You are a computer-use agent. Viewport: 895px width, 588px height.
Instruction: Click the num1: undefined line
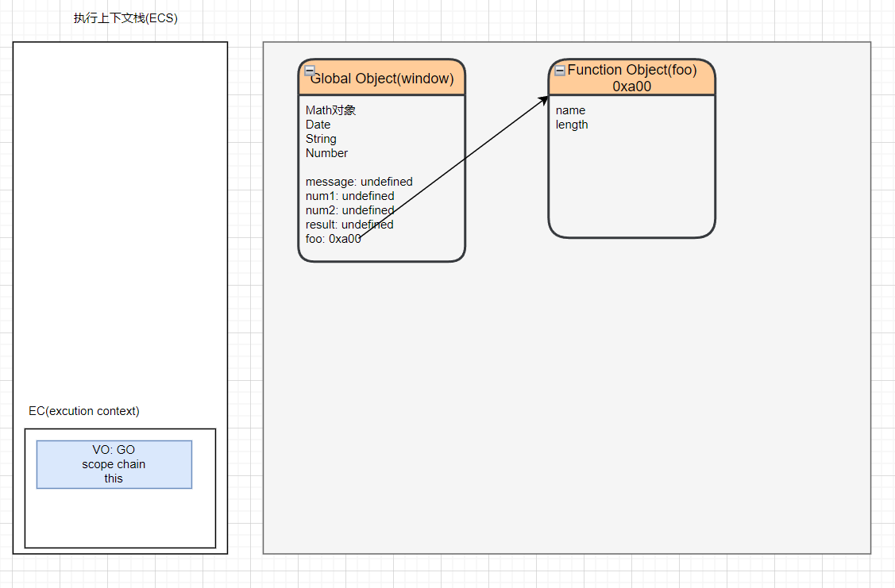[349, 196]
